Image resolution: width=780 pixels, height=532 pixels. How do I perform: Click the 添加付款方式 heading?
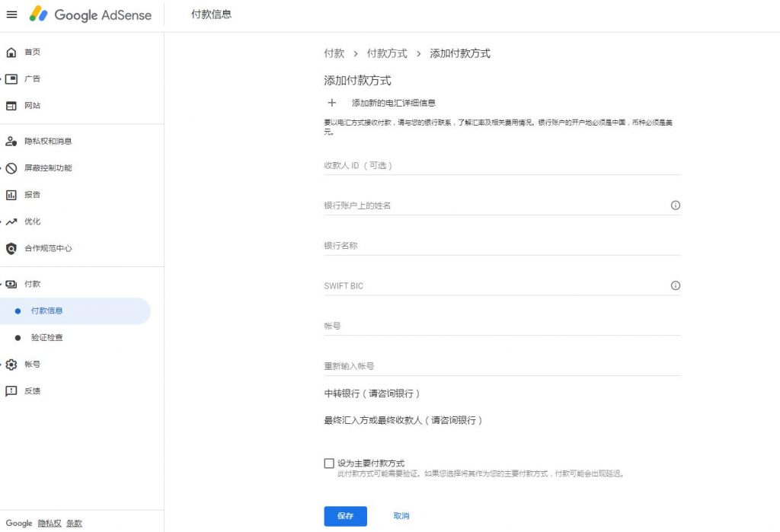pos(358,81)
